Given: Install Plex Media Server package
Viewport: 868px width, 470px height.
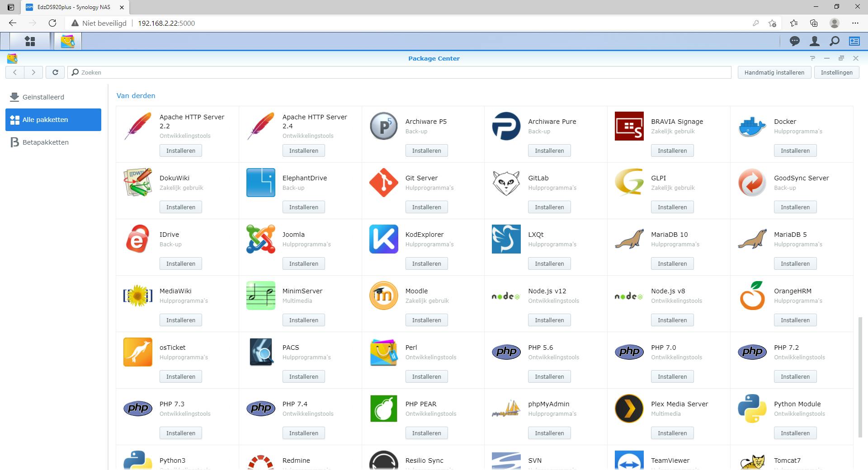Looking at the screenshot, I should (672, 433).
